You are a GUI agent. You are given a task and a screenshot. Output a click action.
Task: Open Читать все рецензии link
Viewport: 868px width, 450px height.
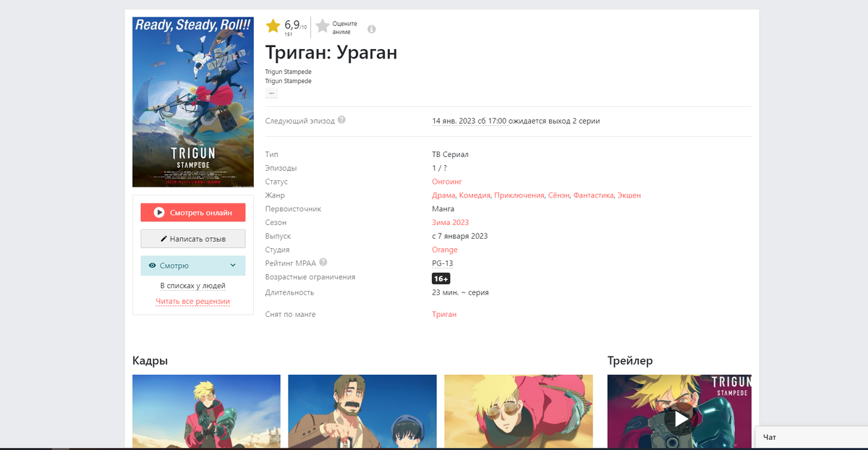click(x=193, y=301)
